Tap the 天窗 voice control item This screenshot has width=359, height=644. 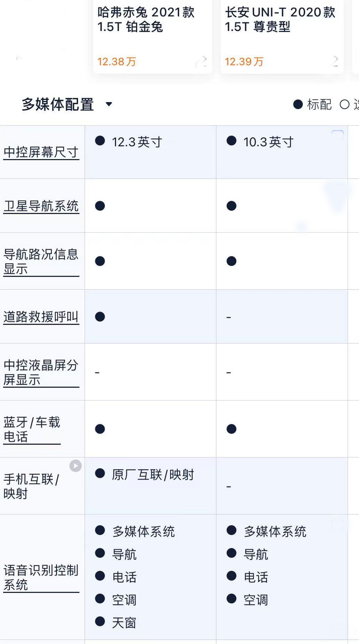(124, 623)
